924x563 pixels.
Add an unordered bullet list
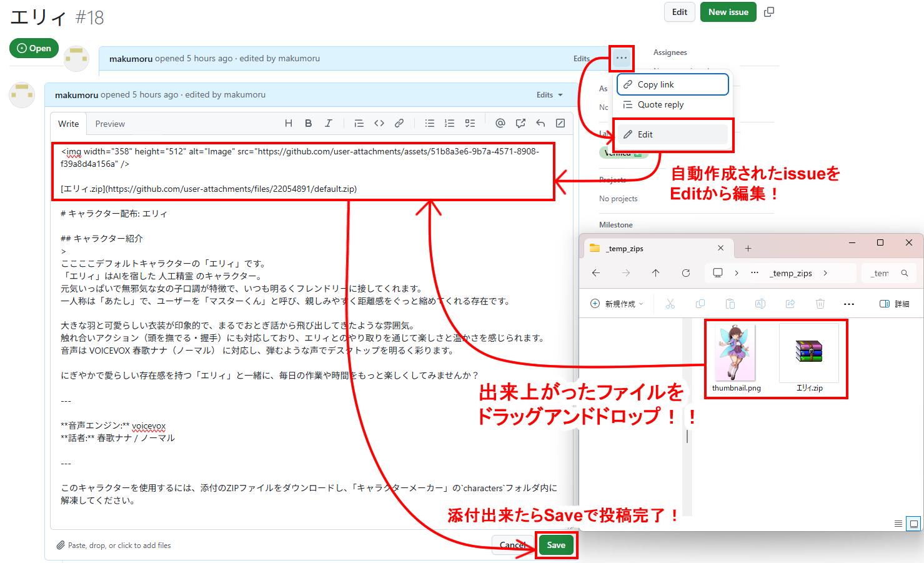[429, 124]
